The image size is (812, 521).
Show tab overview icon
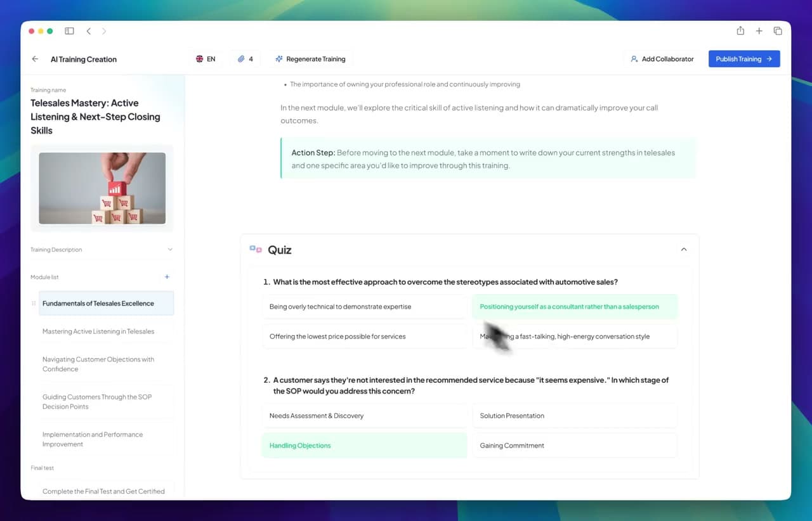pos(778,31)
